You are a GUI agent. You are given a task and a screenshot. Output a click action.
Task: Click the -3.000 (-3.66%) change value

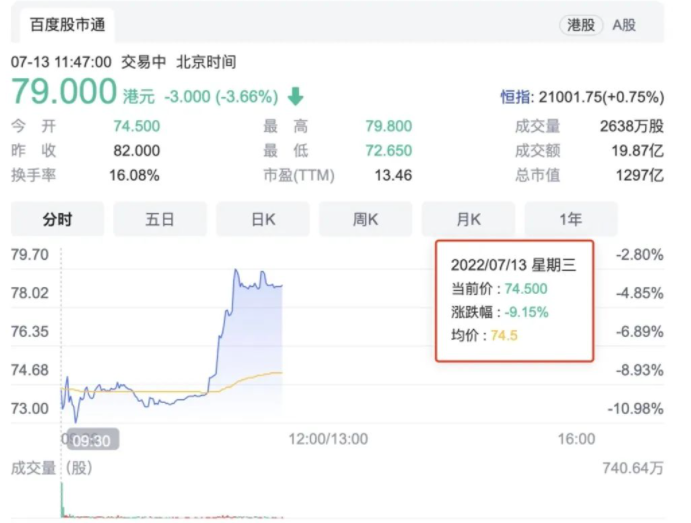pos(221,97)
